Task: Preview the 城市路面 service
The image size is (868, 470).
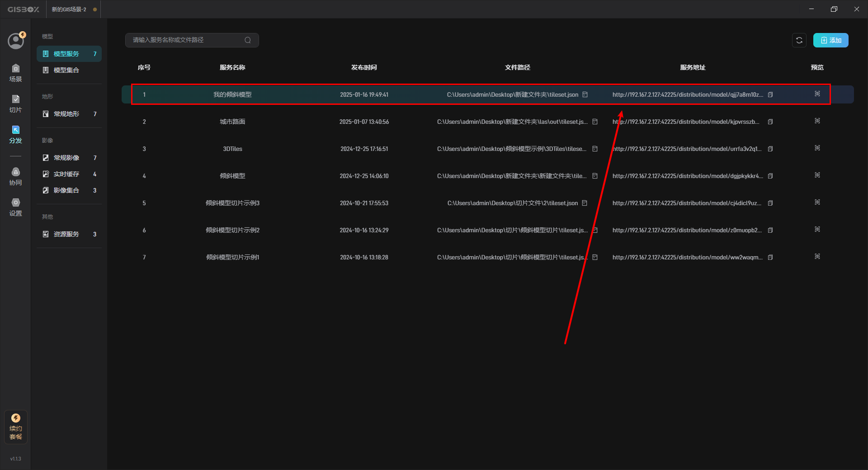Action: pyautogui.click(x=817, y=121)
